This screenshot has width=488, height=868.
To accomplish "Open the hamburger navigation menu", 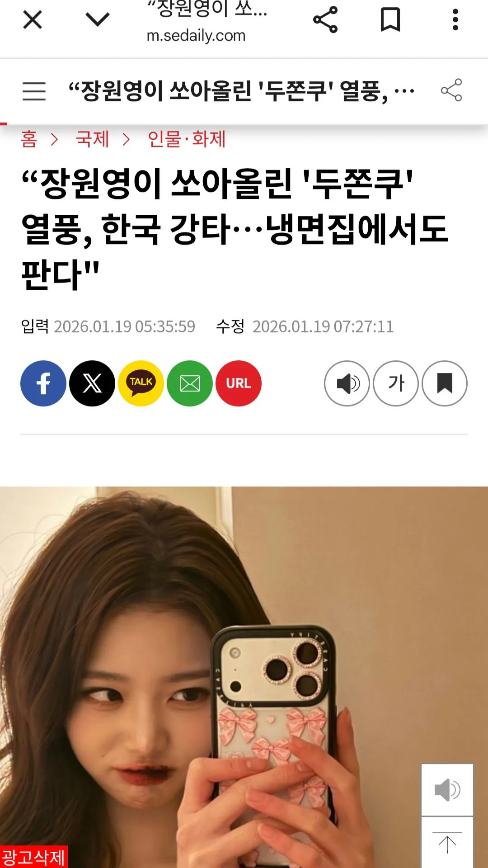I will pos(34,91).
